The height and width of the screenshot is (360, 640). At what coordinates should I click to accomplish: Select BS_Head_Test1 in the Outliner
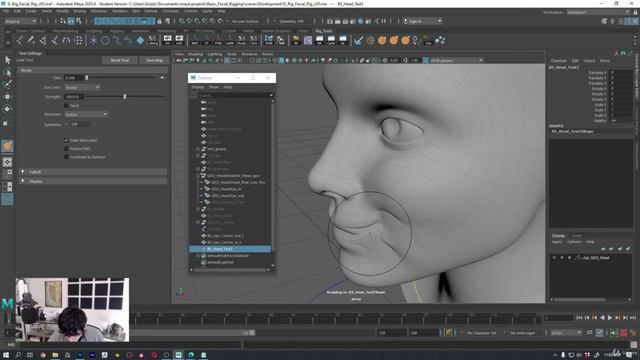(x=230, y=249)
